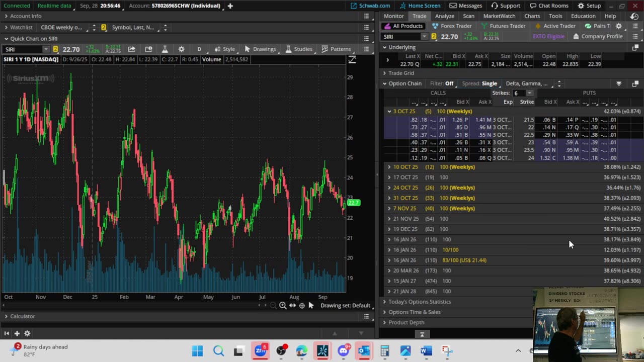Screen dimensions: 644x362
Task: Open the Company Profile button
Action: click(x=598, y=37)
